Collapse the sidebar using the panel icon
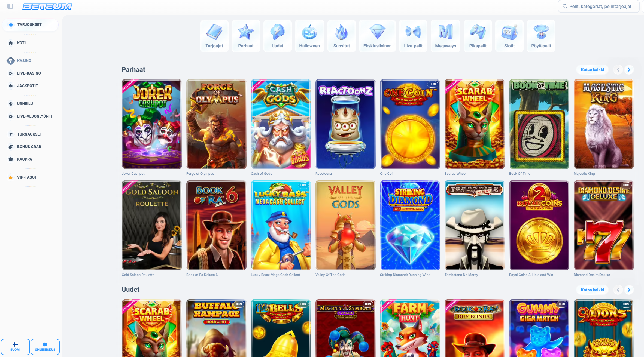Image resolution: width=644 pixels, height=357 pixels. pyautogui.click(x=10, y=6)
